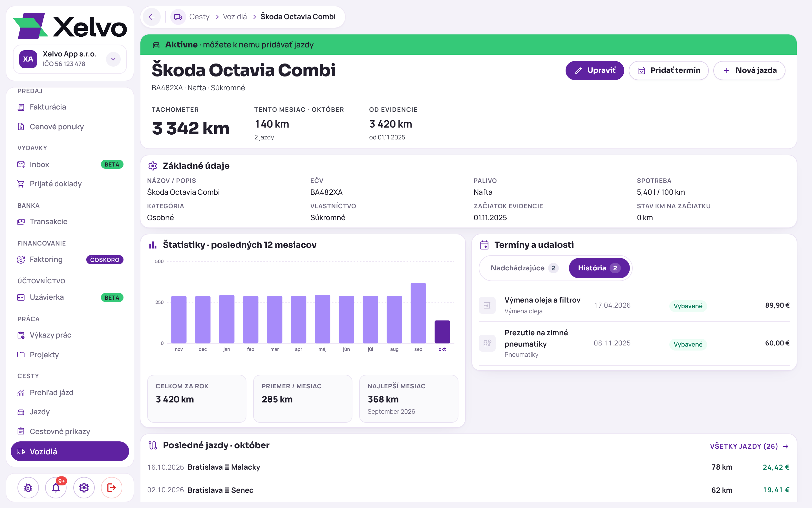Image resolution: width=812 pixels, height=508 pixels.
Task: Click the okt bar in statistics chart
Action: (x=442, y=332)
